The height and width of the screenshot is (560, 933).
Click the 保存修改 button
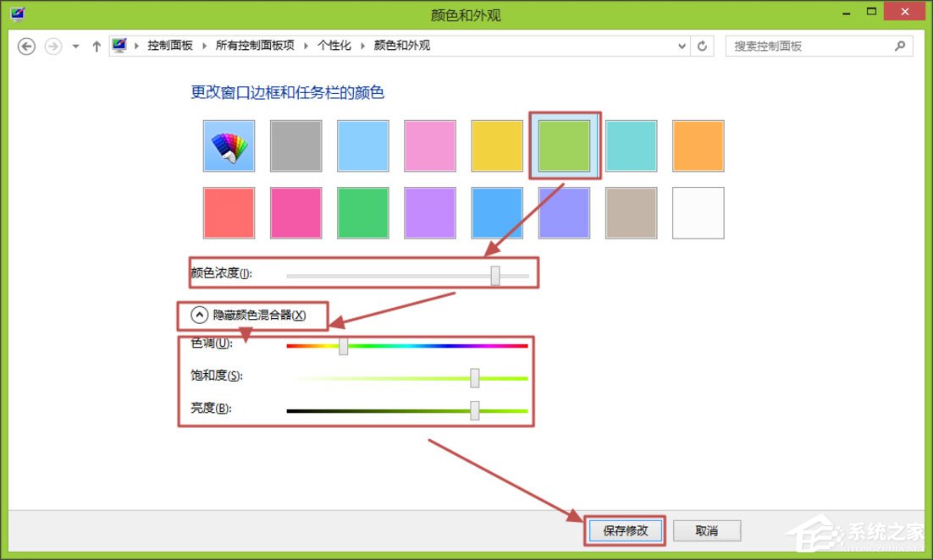(625, 530)
